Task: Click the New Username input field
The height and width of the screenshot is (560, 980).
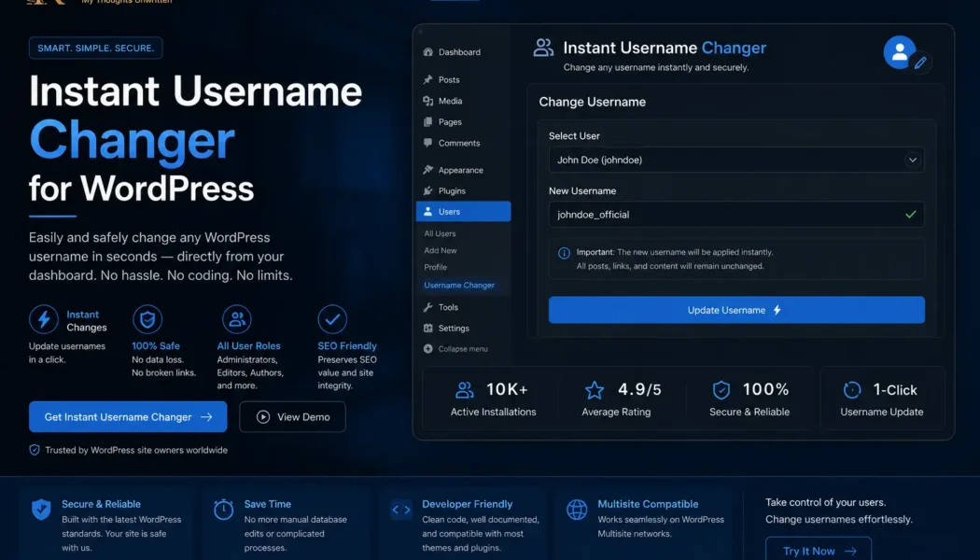Action: click(736, 215)
